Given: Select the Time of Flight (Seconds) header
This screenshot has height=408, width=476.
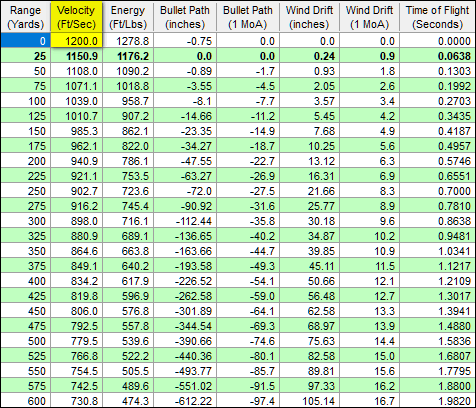Looking at the screenshot, I should click(x=437, y=17).
